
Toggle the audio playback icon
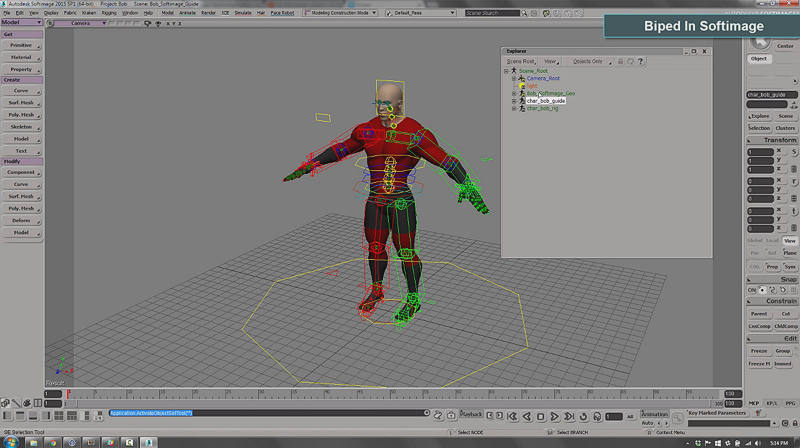point(597,417)
